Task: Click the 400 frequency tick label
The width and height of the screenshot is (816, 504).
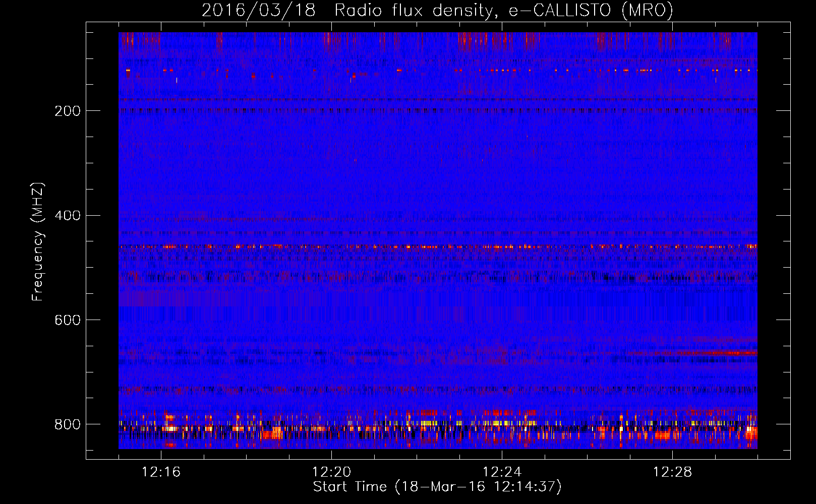Action: (68, 216)
